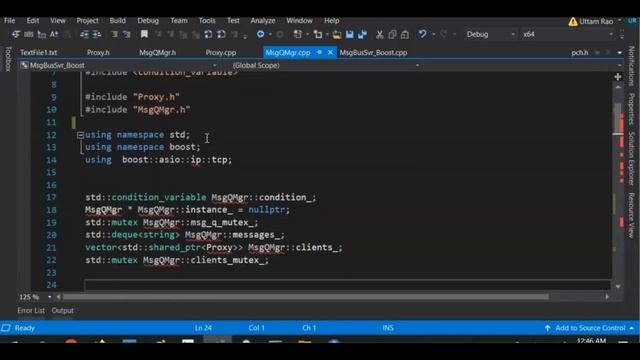Open the Build menu
Screen dimensions: 640x360
tap(118, 21)
